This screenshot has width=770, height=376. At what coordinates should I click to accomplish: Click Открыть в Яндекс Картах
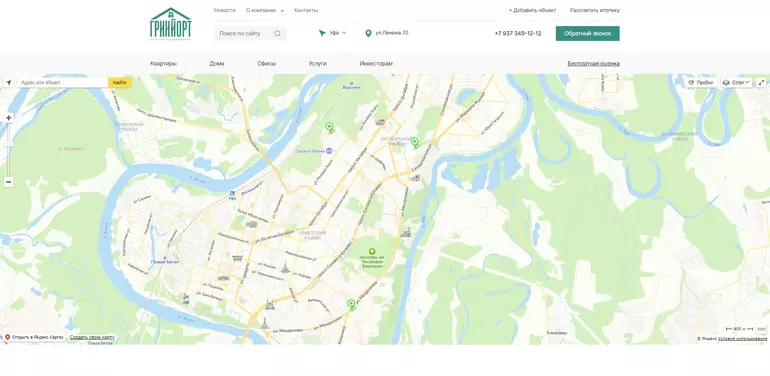38,337
